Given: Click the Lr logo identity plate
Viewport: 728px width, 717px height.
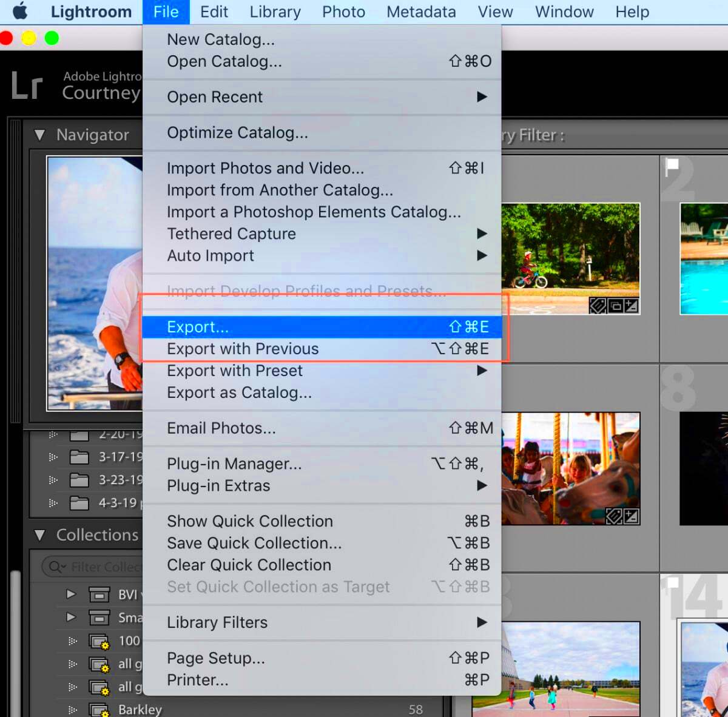Looking at the screenshot, I should pyautogui.click(x=27, y=86).
